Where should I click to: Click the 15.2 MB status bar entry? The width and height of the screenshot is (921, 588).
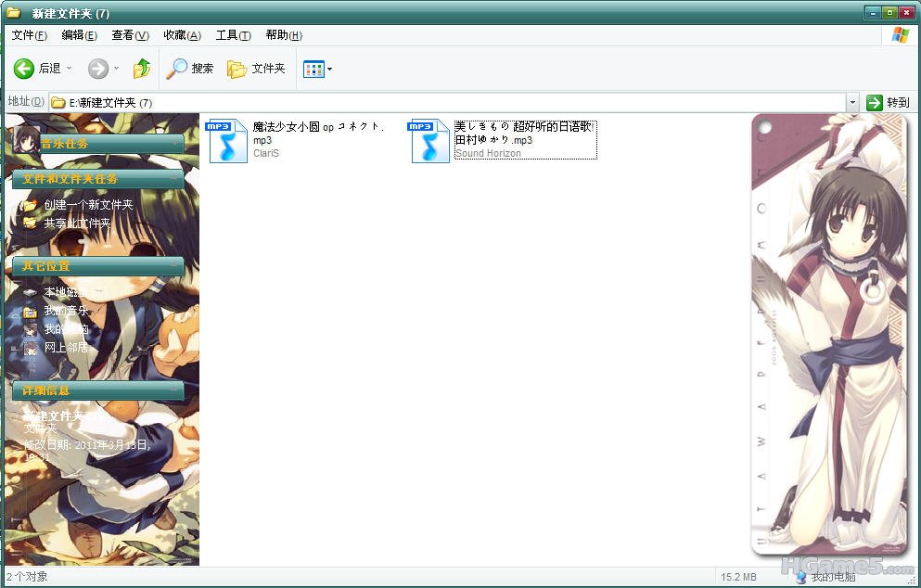pos(738,577)
